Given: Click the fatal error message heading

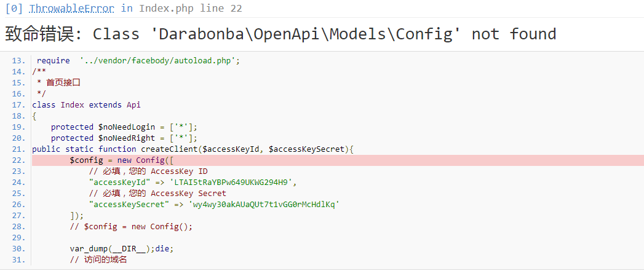Looking at the screenshot, I should [280, 34].
